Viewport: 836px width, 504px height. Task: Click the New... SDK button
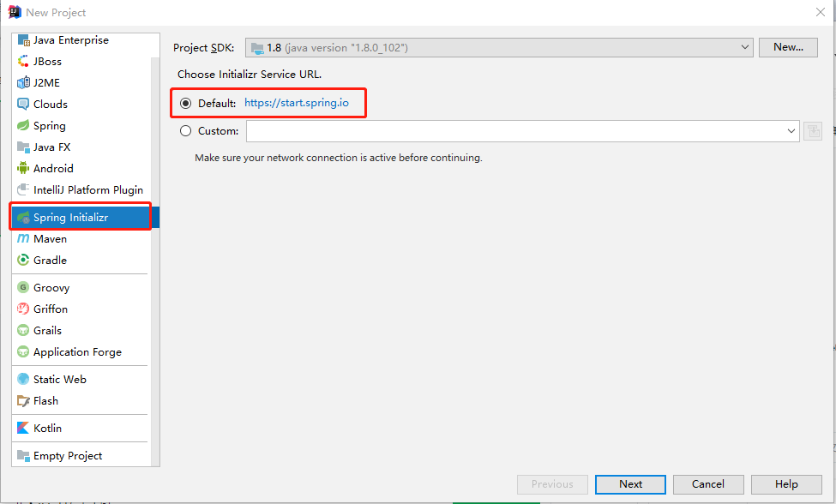pos(788,47)
